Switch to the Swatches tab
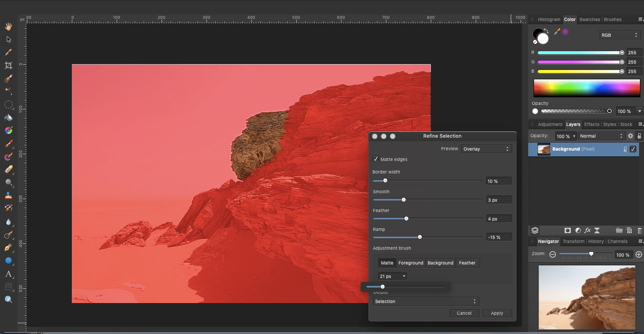644x334 pixels. pos(589,19)
